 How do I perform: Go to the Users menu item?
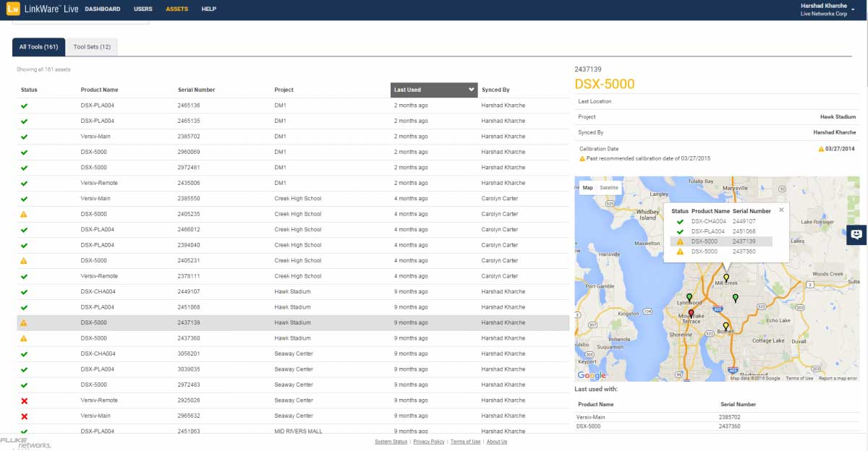[x=143, y=9]
